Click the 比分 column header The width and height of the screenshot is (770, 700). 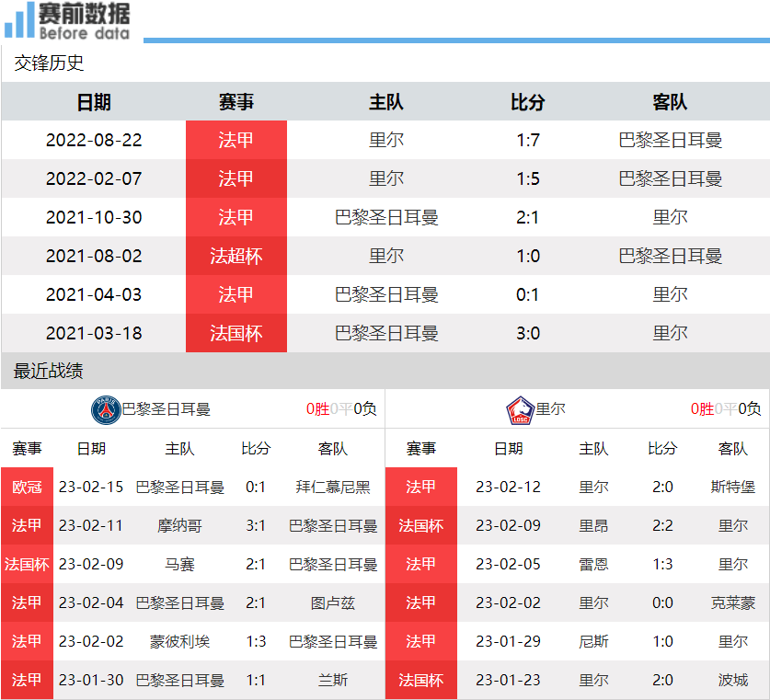coord(528,102)
